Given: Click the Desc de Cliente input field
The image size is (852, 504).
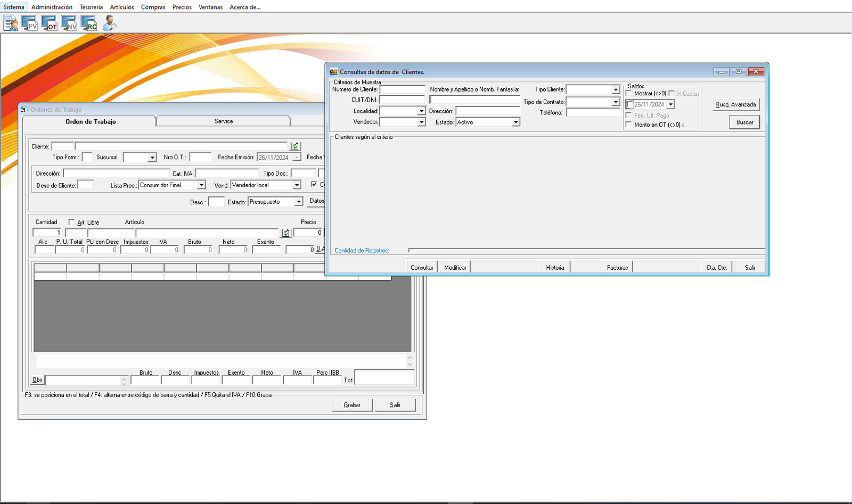Looking at the screenshot, I should 86,185.
